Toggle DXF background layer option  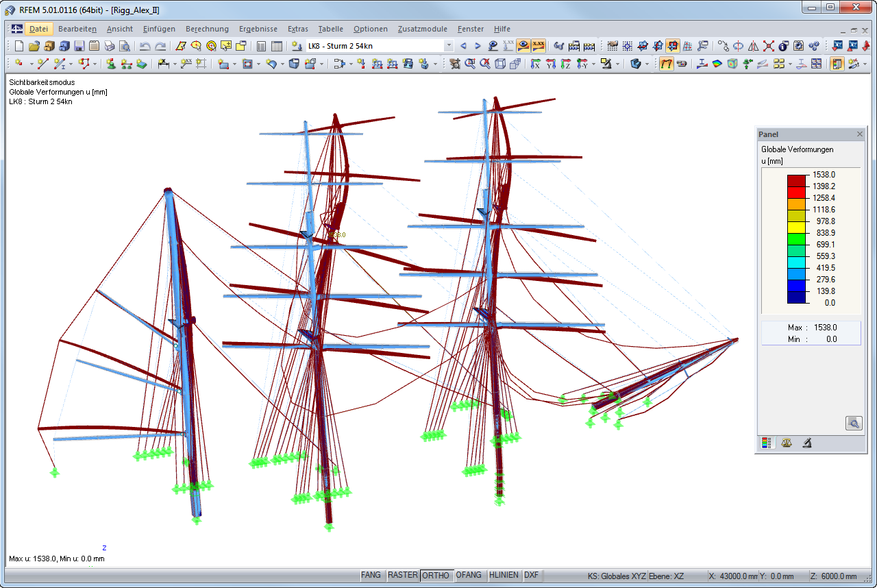pos(532,576)
